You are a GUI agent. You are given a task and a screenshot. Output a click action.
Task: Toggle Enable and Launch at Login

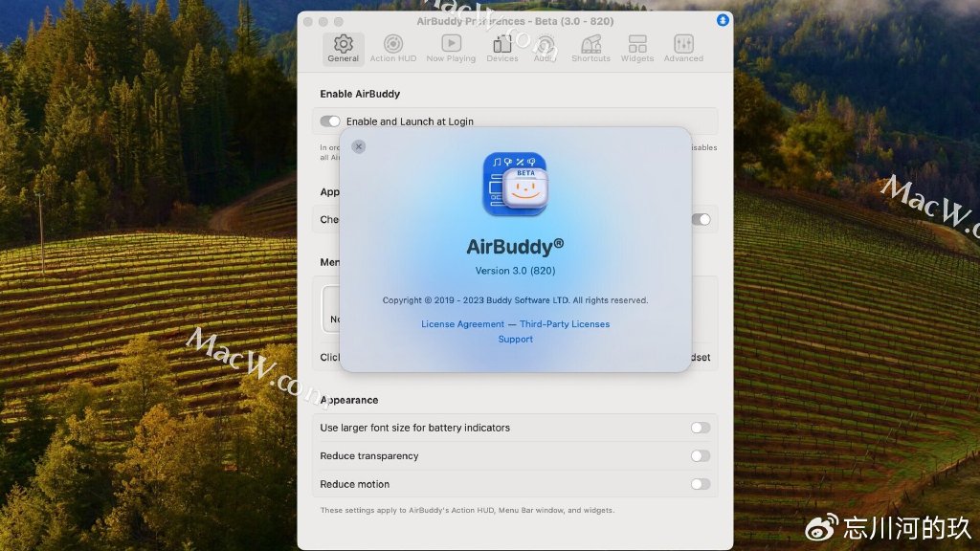coord(330,121)
